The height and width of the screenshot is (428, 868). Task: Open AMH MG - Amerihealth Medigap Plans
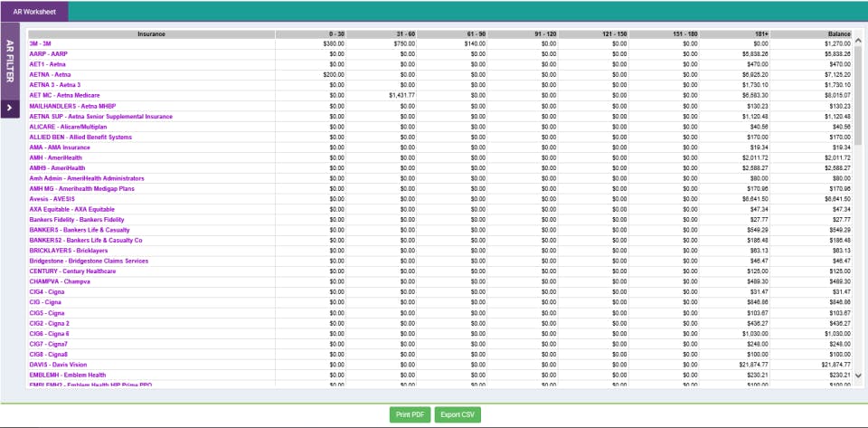click(81, 189)
